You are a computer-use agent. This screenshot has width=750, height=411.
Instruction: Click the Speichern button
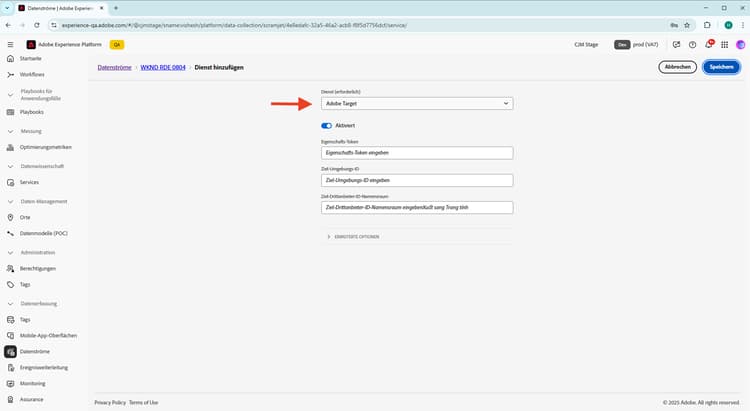(x=721, y=67)
